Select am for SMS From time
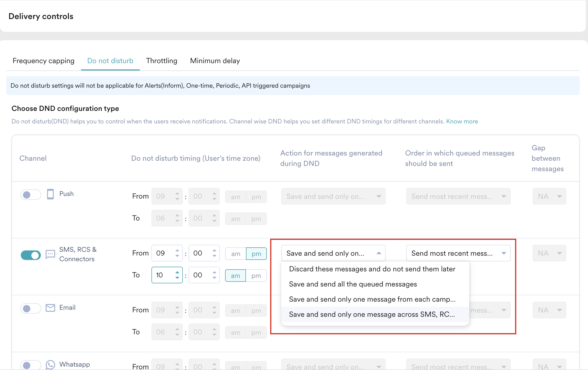This screenshot has height=370, width=588. [x=236, y=254]
